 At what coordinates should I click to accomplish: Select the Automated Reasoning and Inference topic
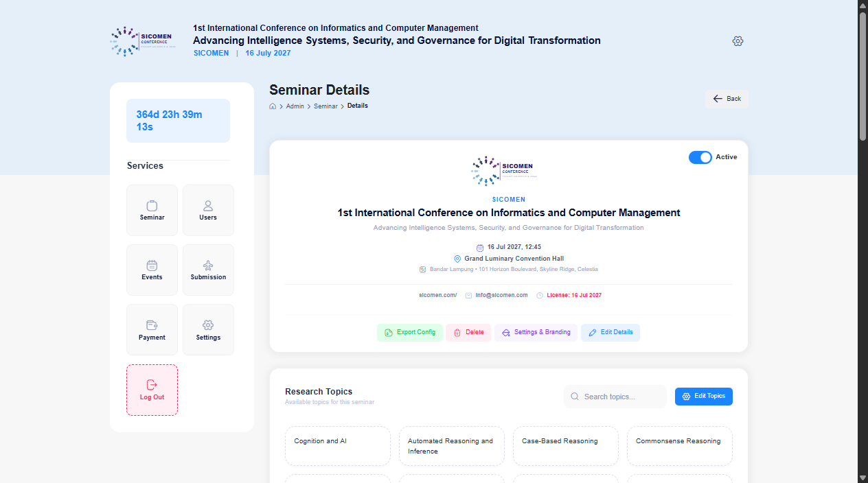pyautogui.click(x=452, y=447)
